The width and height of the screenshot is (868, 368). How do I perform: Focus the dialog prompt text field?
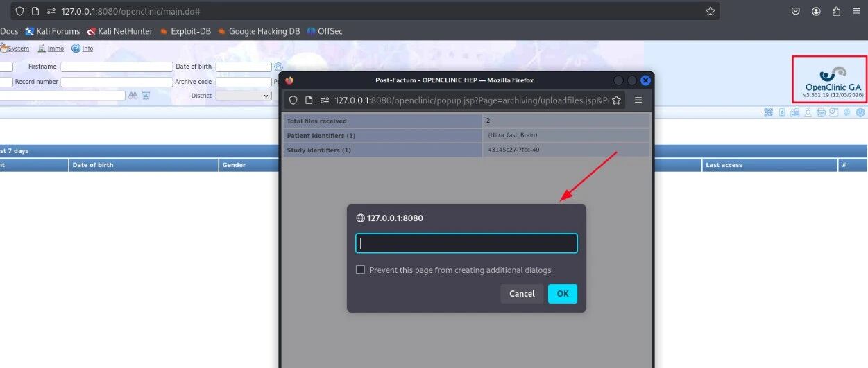pyautogui.click(x=466, y=243)
